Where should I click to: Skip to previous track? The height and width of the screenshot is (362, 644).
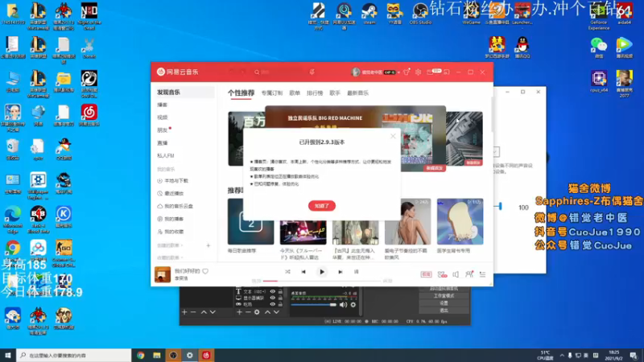(x=303, y=272)
